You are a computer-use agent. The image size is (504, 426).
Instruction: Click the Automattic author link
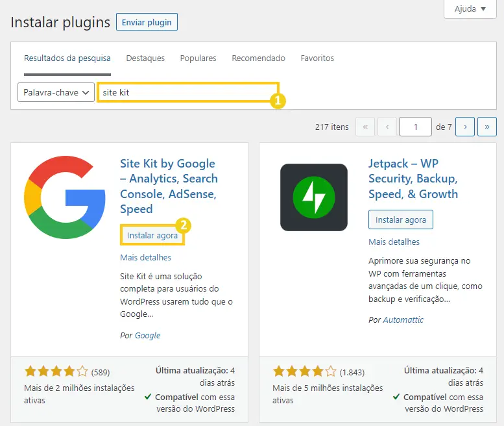click(x=403, y=319)
